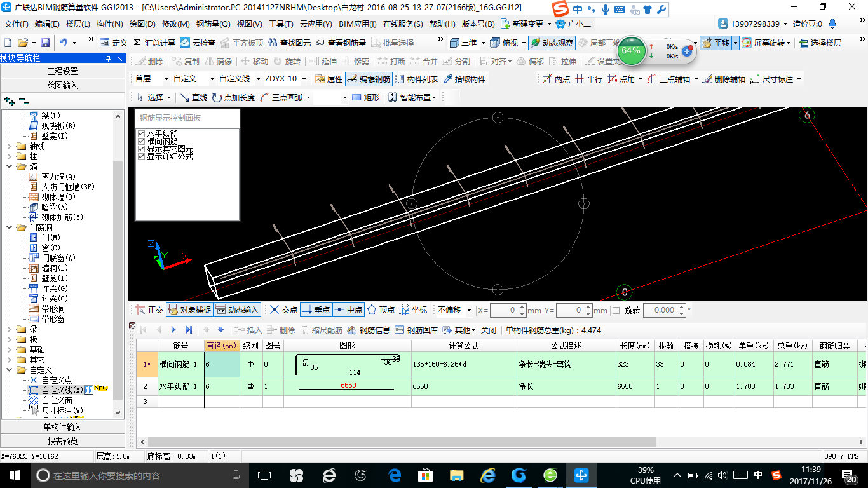Toggle 对象捕捉 object snap
Screen dimensions: 868x488
(x=189, y=310)
